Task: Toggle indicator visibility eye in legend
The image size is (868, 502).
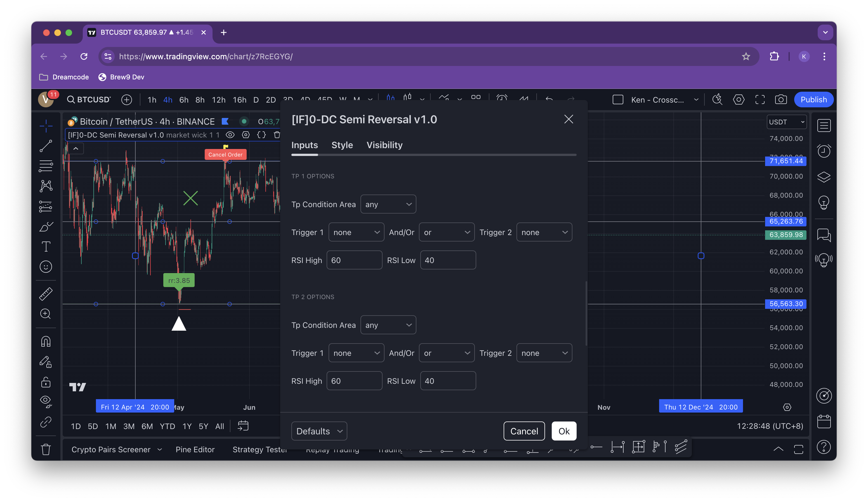Action: pyautogui.click(x=230, y=135)
